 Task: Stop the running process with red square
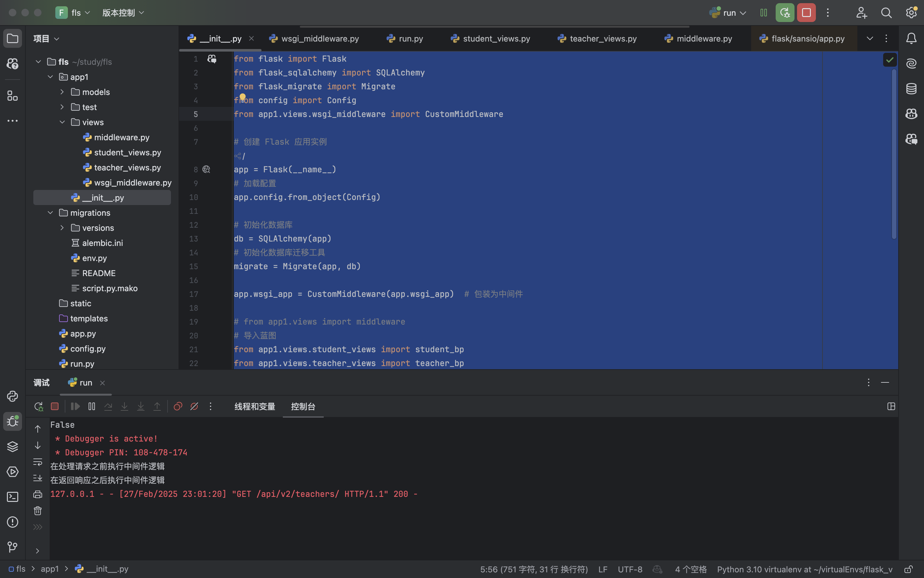[x=806, y=13]
